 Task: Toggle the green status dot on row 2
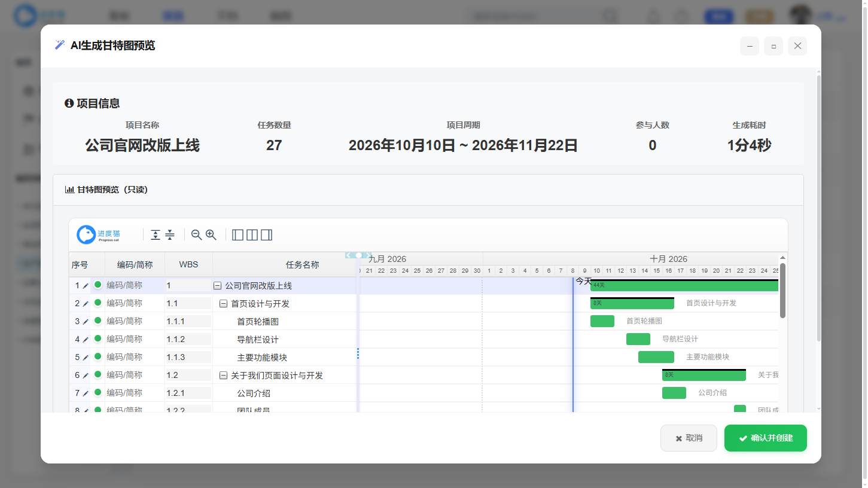tap(98, 303)
